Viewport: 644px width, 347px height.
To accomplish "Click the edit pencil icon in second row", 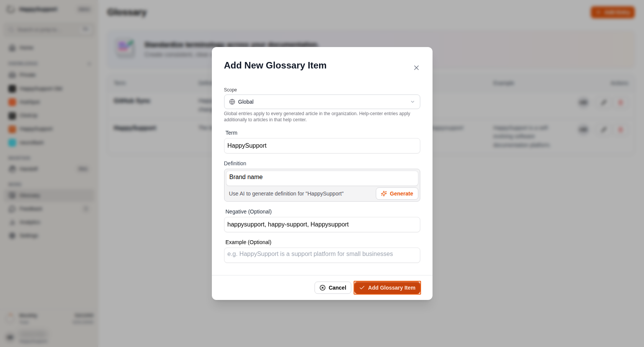I will 603,130.
